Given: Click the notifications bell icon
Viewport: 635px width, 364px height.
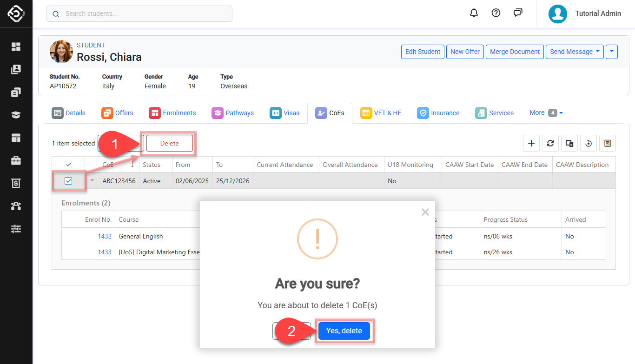Looking at the screenshot, I should [x=474, y=13].
